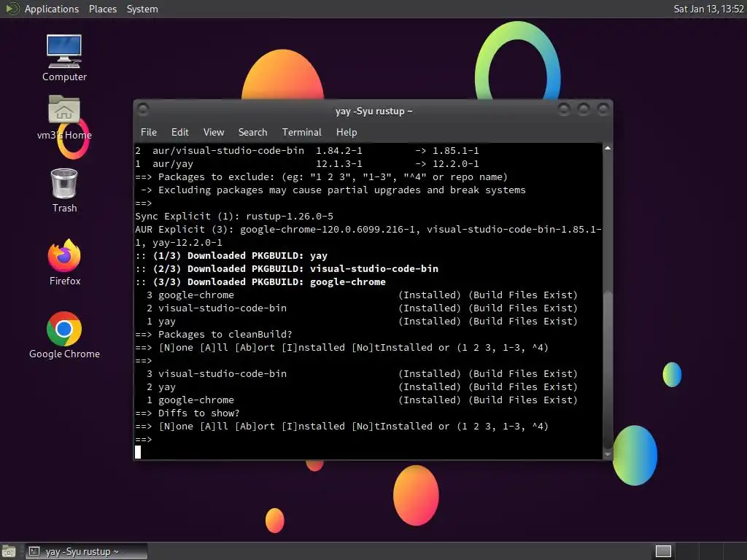Open the Terminal menu in menubar
Image resolution: width=747 pixels, height=560 pixels.
(301, 132)
